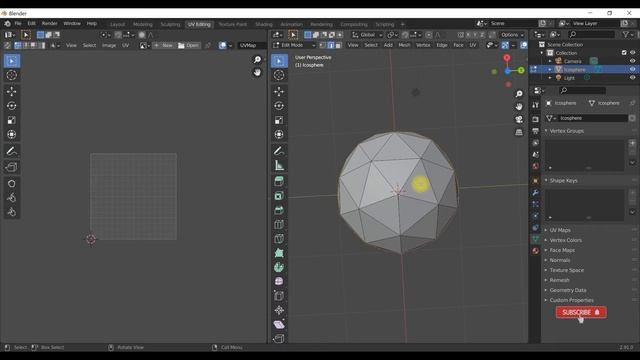
Task: Click the pan hand icon in the UV editor
Action: tap(257, 72)
